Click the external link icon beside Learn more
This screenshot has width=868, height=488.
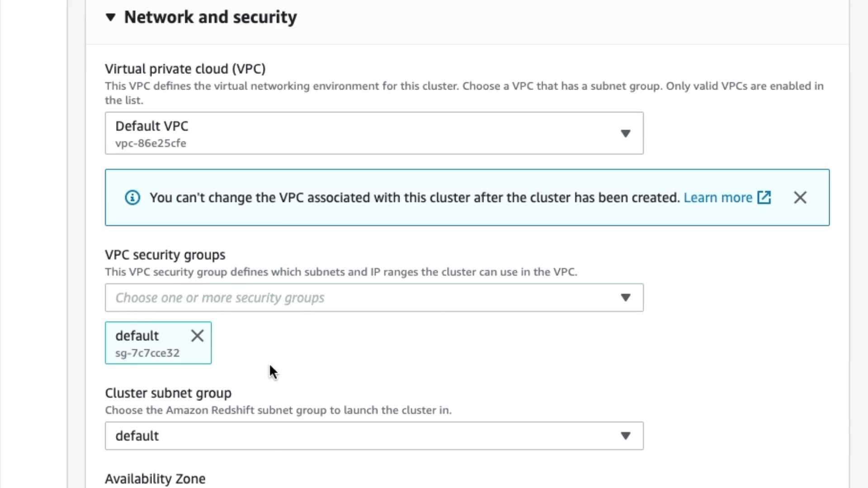(764, 197)
